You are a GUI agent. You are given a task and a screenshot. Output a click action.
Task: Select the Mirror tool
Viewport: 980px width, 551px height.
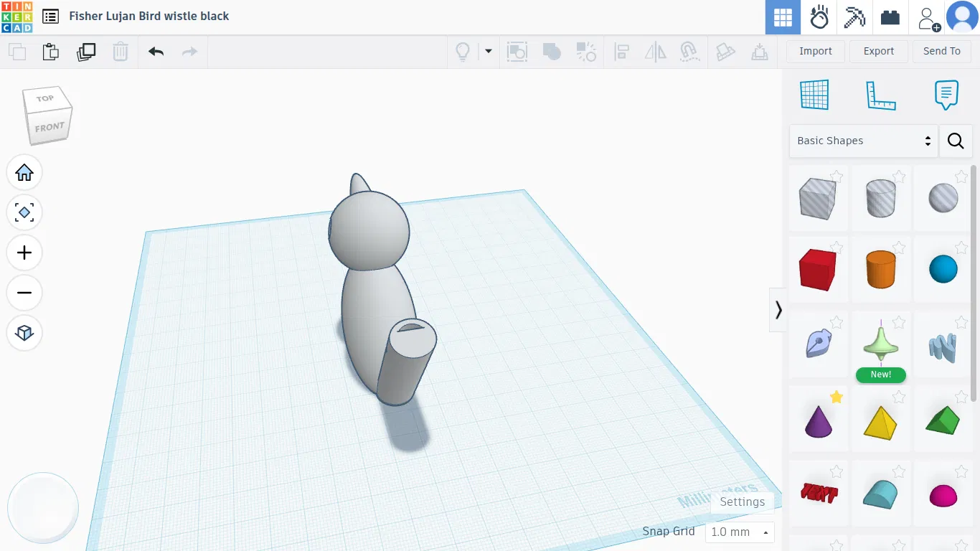point(655,52)
